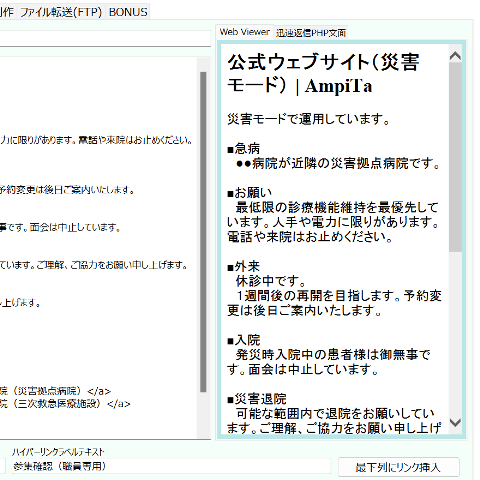Switch to the BONUS tab
Image resolution: width=480 pixels, height=480 pixels.
click(x=128, y=12)
